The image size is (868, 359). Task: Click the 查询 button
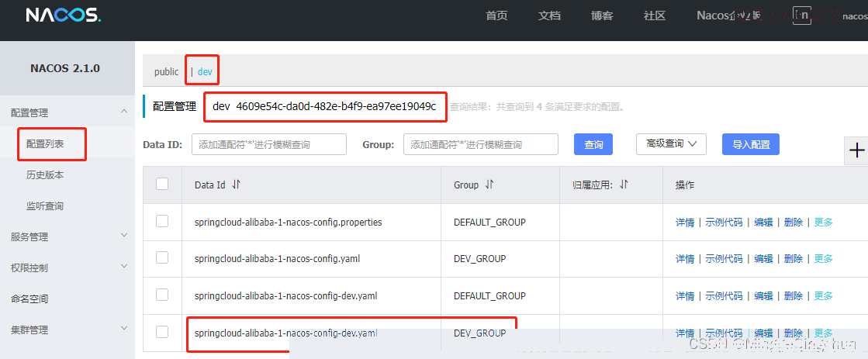(593, 144)
